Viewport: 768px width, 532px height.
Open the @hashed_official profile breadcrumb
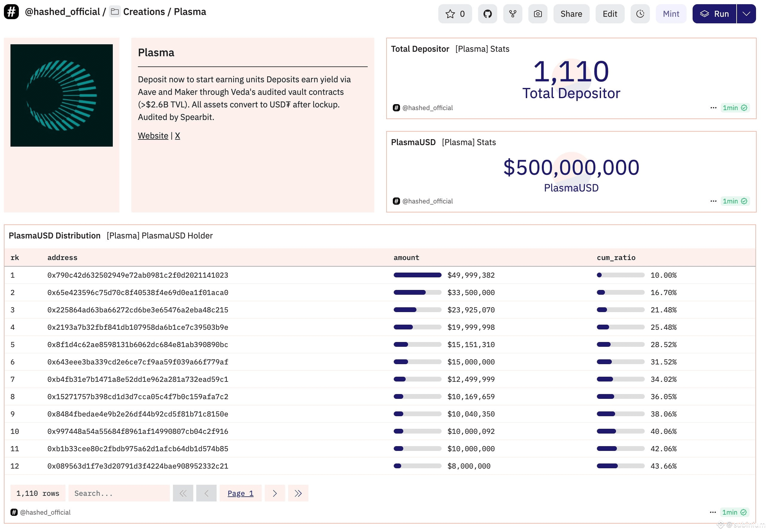(62, 12)
